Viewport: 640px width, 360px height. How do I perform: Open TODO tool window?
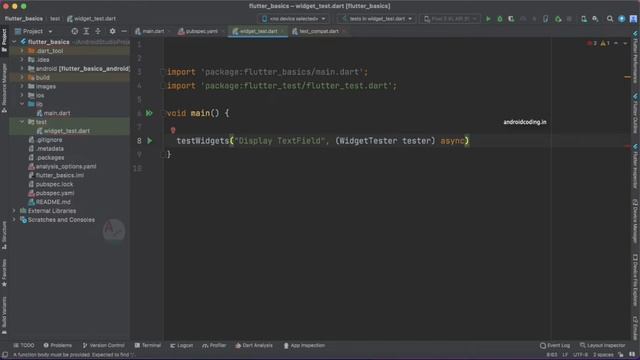pos(24,345)
